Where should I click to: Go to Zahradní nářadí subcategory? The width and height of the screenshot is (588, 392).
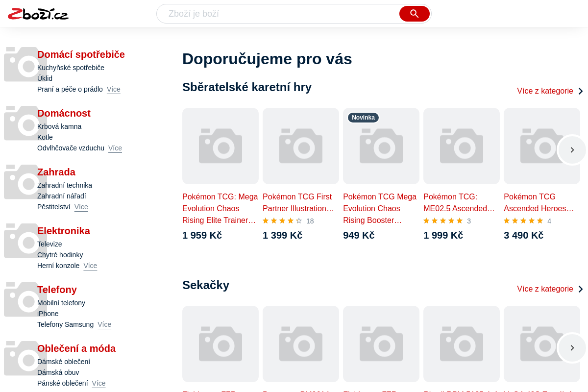pyautogui.click(x=62, y=196)
